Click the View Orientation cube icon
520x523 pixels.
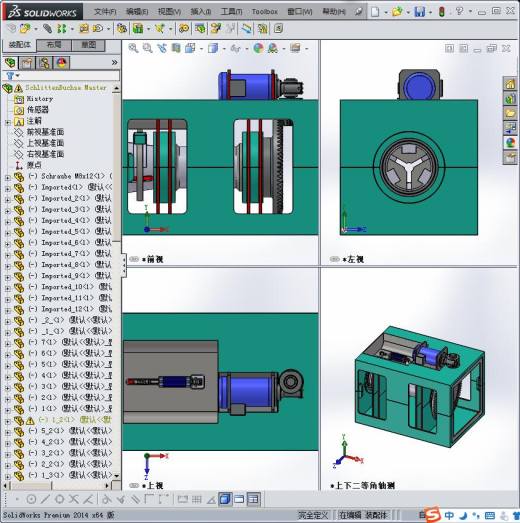click(x=190, y=48)
